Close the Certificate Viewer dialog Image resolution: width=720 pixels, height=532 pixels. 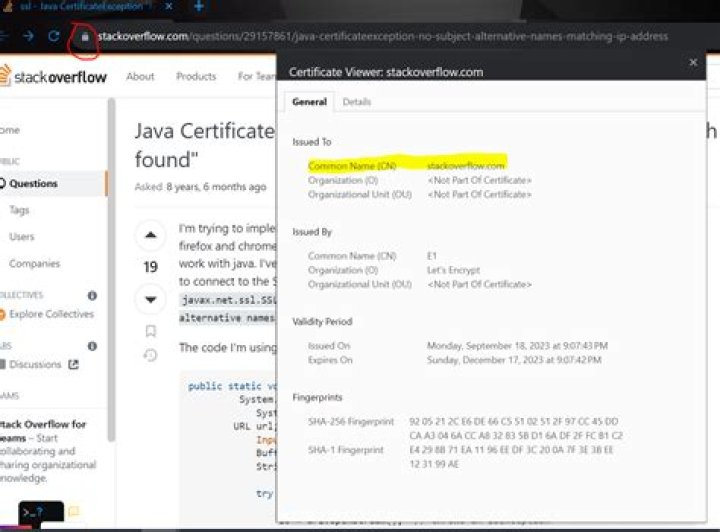693,62
